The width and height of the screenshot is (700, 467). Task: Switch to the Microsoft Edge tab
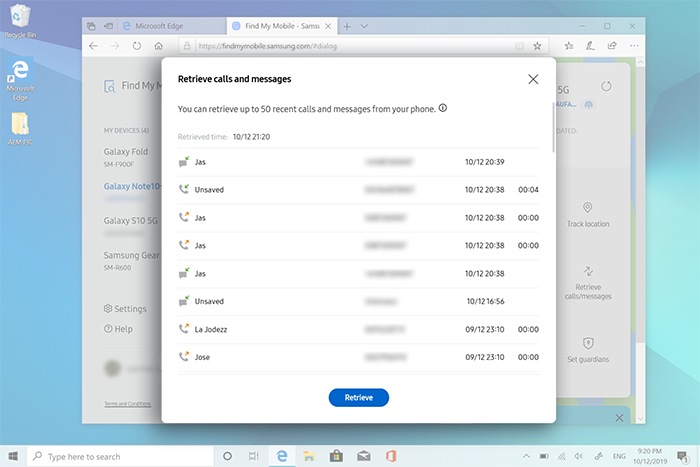[x=172, y=26]
